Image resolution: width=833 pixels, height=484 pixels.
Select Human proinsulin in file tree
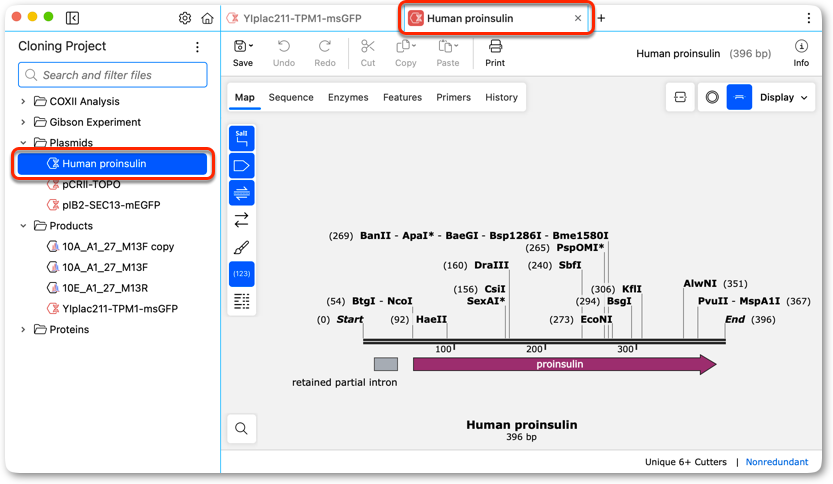pyautogui.click(x=112, y=164)
